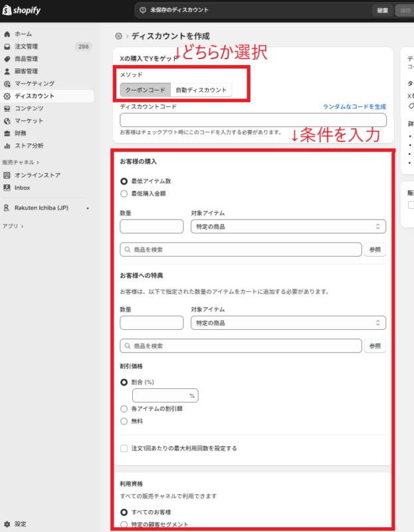Image resolution: width=414 pixels, height=532 pixels.
Task: Open 顧客管理 via its person icon
Action: [x=7, y=71]
